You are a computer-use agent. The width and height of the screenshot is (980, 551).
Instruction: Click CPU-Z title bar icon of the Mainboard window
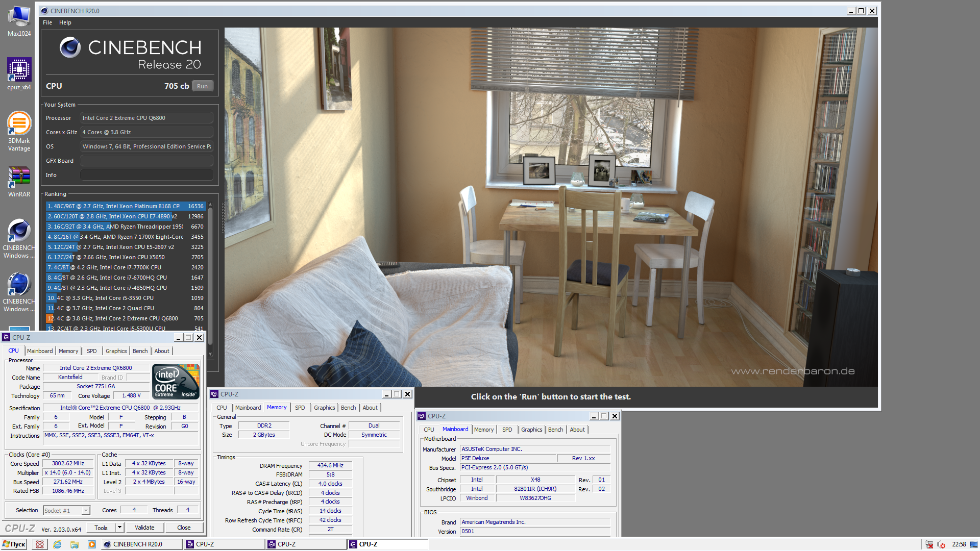tap(422, 416)
